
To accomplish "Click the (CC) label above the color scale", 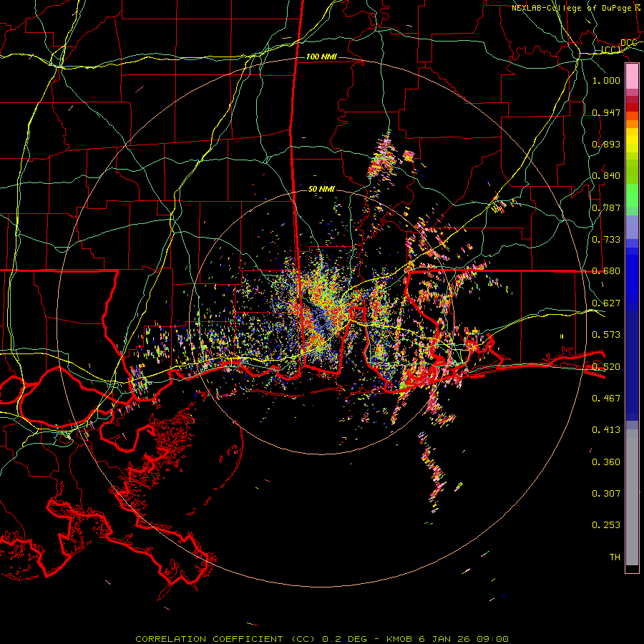I will tap(611, 50).
